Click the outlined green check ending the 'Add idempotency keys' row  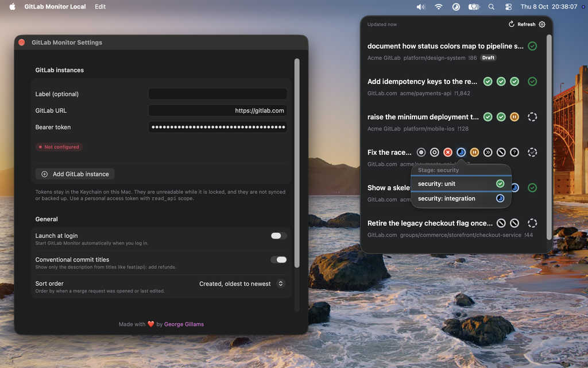point(532,82)
